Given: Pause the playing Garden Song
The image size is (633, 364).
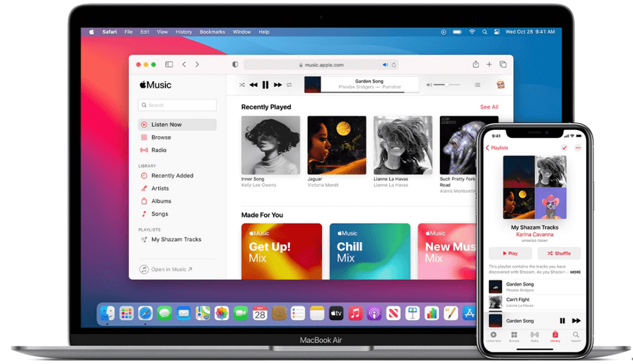Looking at the screenshot, I should 266,85.
